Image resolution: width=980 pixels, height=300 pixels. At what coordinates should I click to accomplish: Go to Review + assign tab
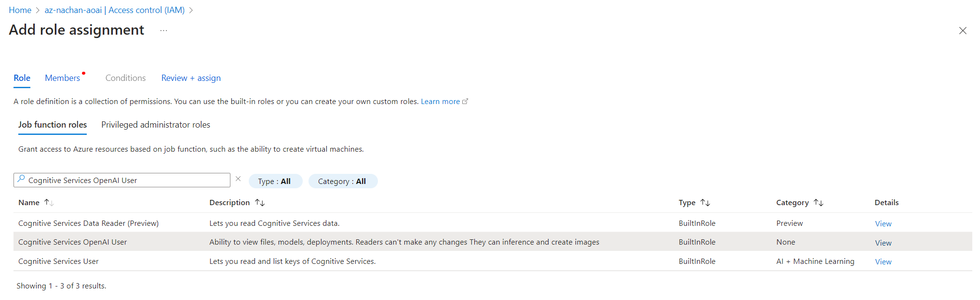[191, 78]
